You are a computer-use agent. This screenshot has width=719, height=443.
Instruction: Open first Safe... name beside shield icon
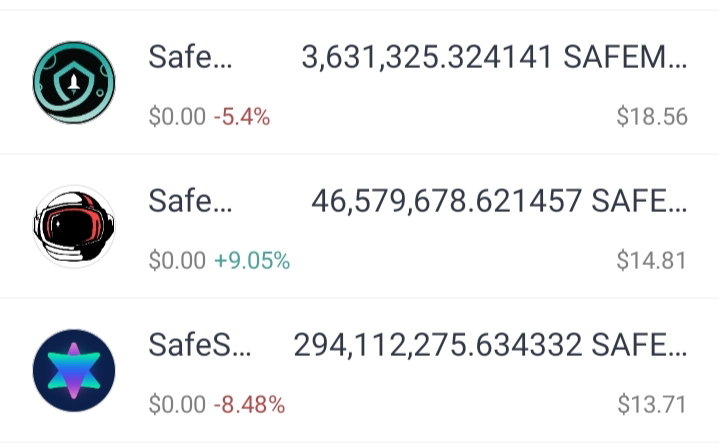click(x=190, y=57)
